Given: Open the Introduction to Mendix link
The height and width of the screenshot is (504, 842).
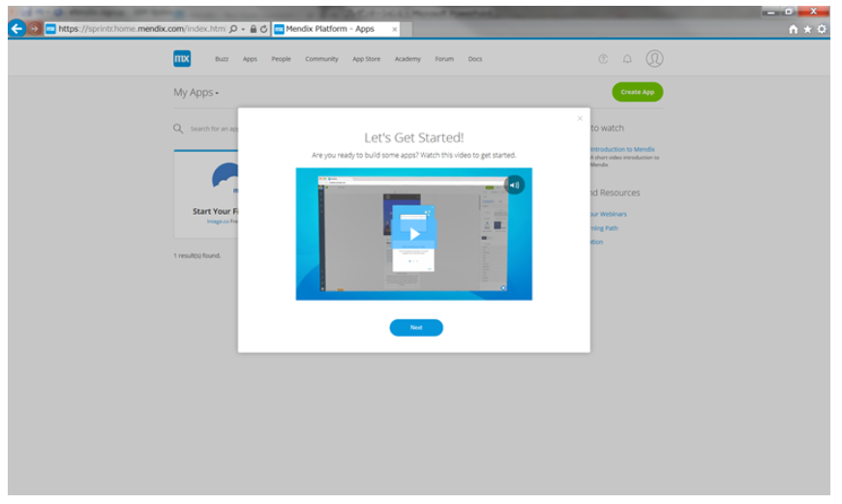Looking at the screenshot, I should pyautogui.click(x=622, y=149).
